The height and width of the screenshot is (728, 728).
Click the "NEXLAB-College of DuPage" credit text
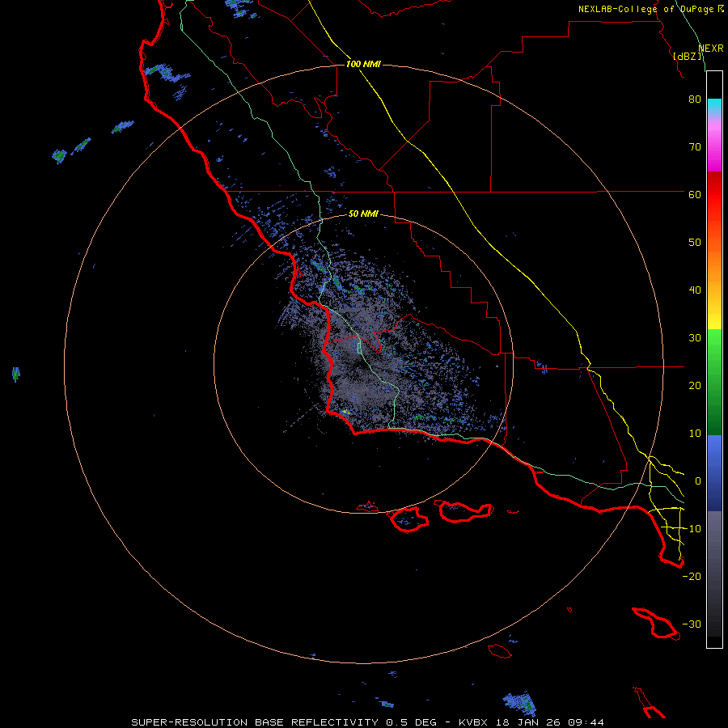tap(645, 9)
